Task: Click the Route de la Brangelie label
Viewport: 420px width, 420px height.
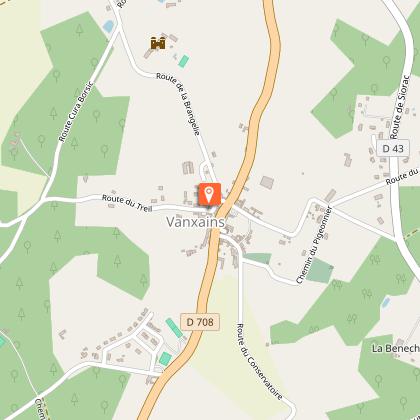Action: coord(178,104)
